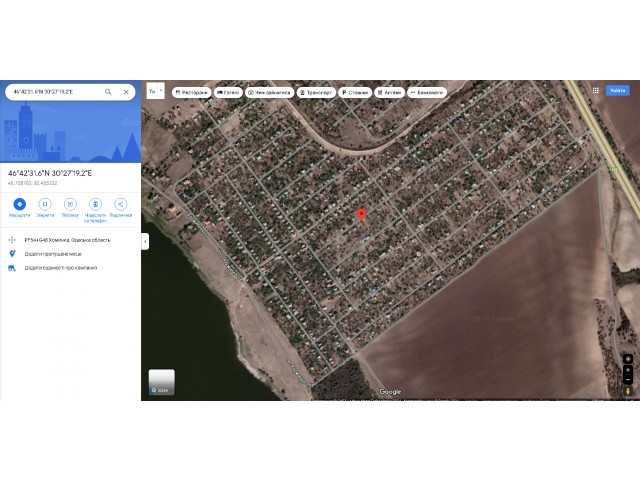Send location to phone icon
The height and width of the screenshot is (480, 640).
[x=96, y=204]
